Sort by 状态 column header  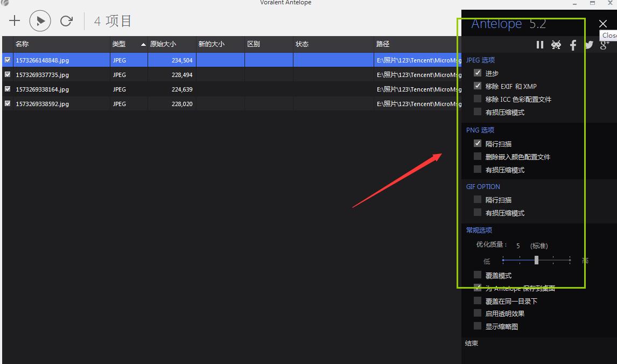click(x=333, y=44)
